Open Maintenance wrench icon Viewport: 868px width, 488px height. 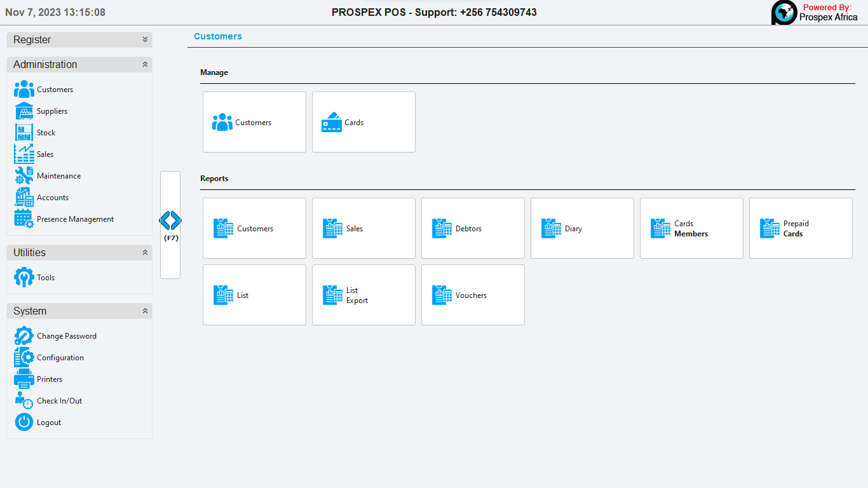point(24,176)
